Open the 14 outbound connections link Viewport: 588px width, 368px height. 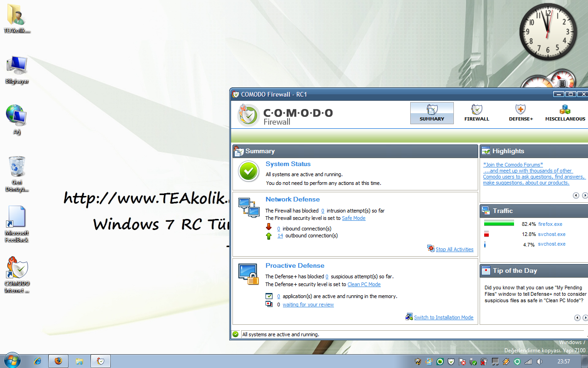[x=280, y=236]
